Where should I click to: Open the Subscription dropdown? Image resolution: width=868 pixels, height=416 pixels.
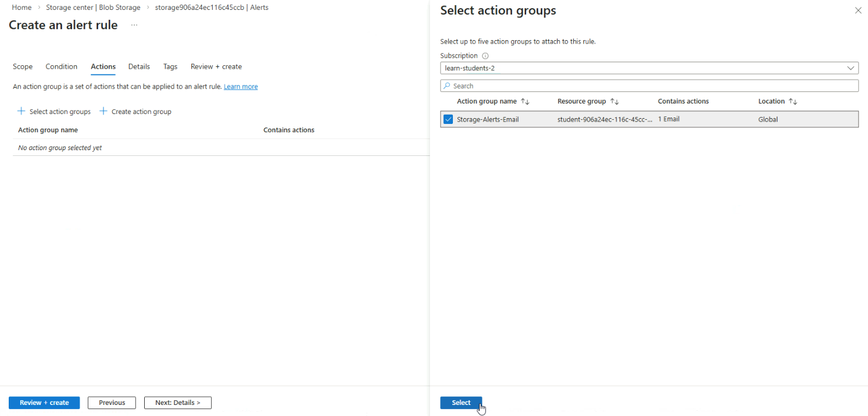(x=649, y=68)
